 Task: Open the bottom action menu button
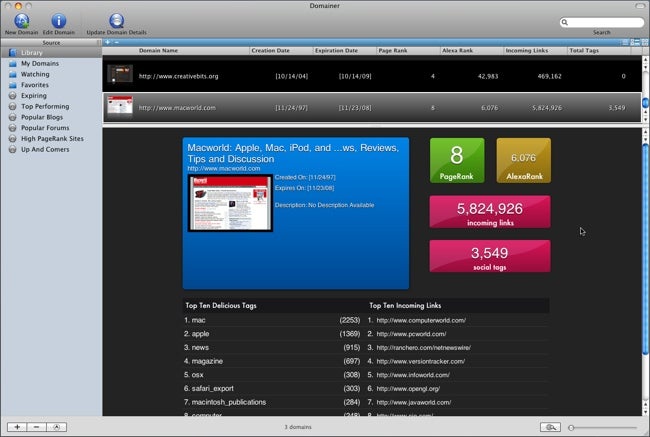coord(56,427)
